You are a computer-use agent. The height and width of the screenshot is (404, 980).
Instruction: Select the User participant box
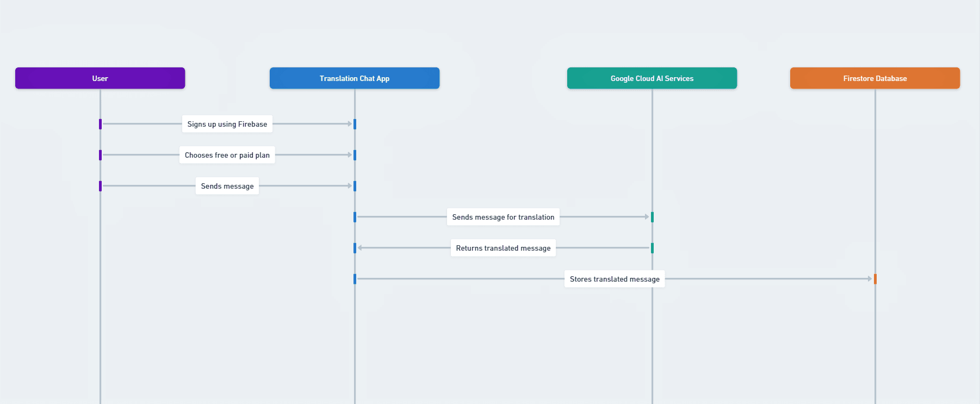pyautogui.click(x=100, y=78)
